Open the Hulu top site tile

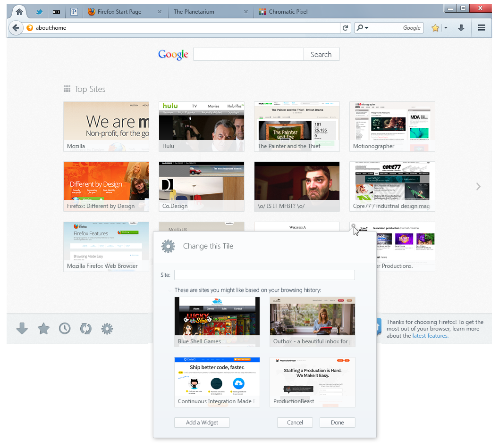tap(202, 126)
